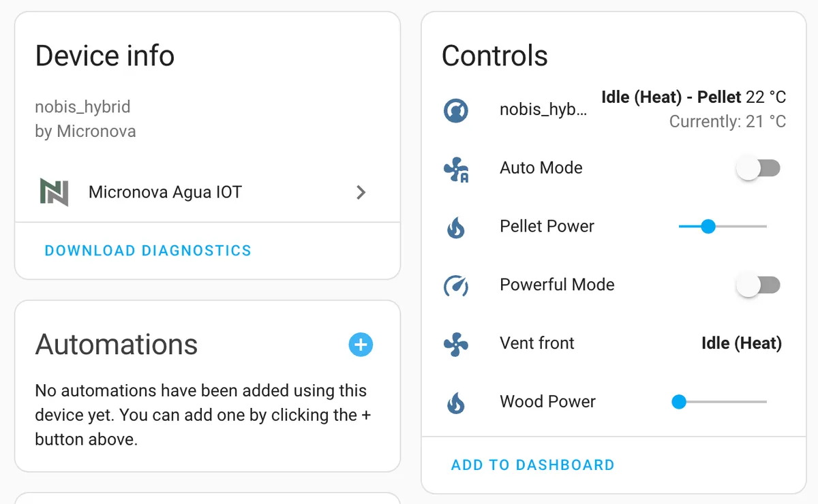
Task: Add a new automation with plus icon
Action: pos(361,345)
